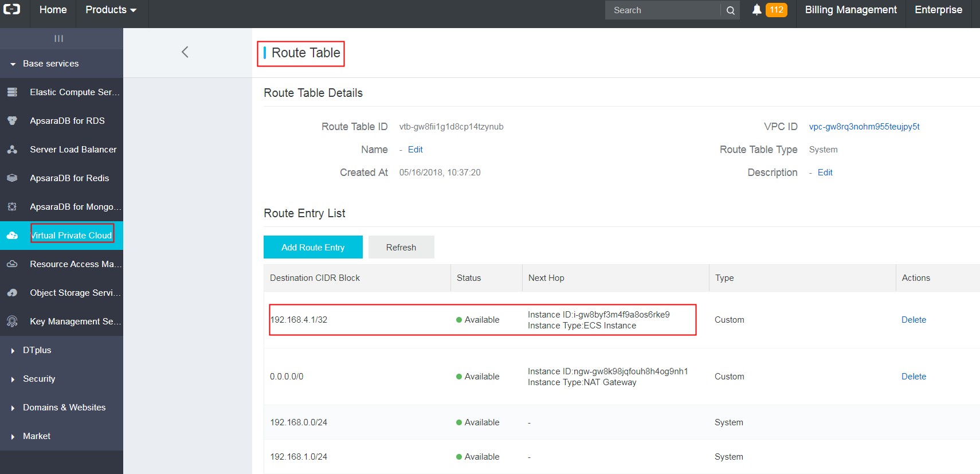
Task: Click the Object Storage Service icon
Action: click(x=12, y=293)
